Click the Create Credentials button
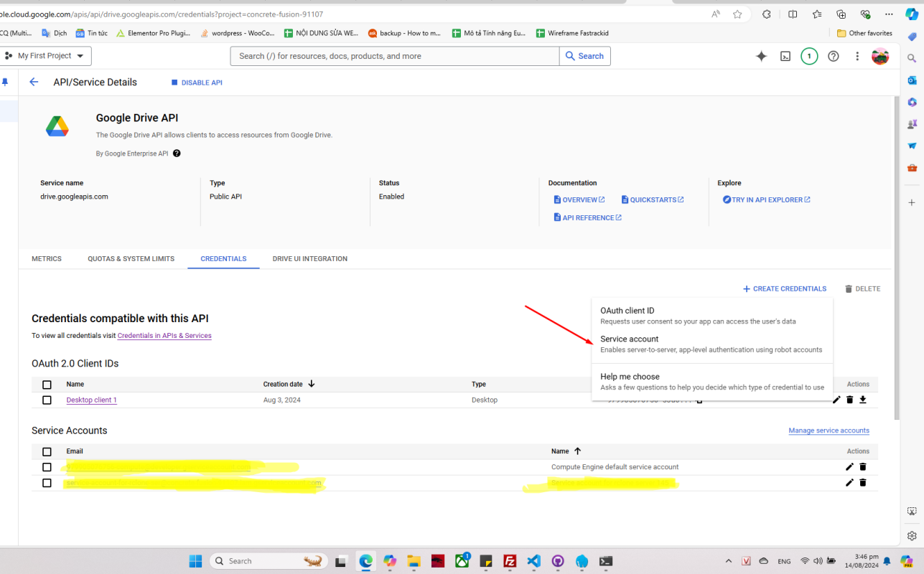This screenshot has width=924, height=574. click(x=784, y=288)
